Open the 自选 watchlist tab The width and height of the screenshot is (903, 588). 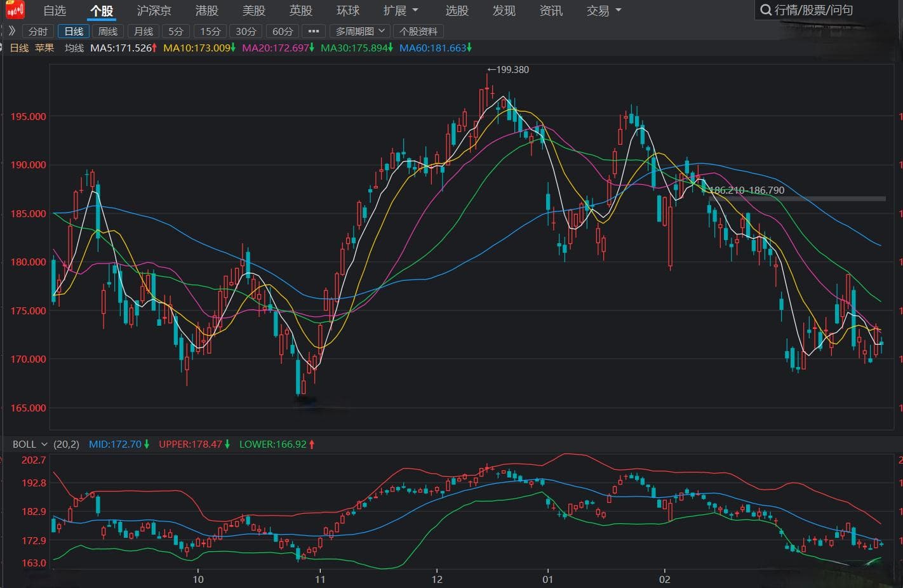click(x=55, y=11)
